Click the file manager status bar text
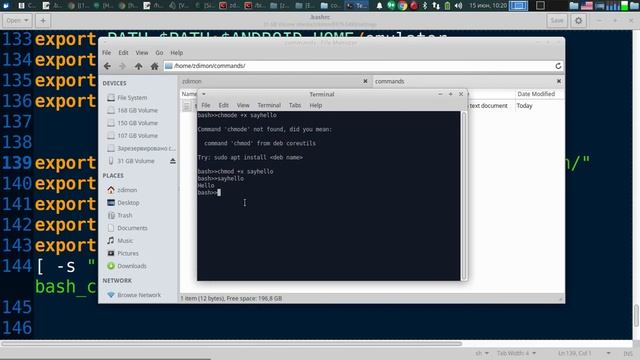 [231, 298]
